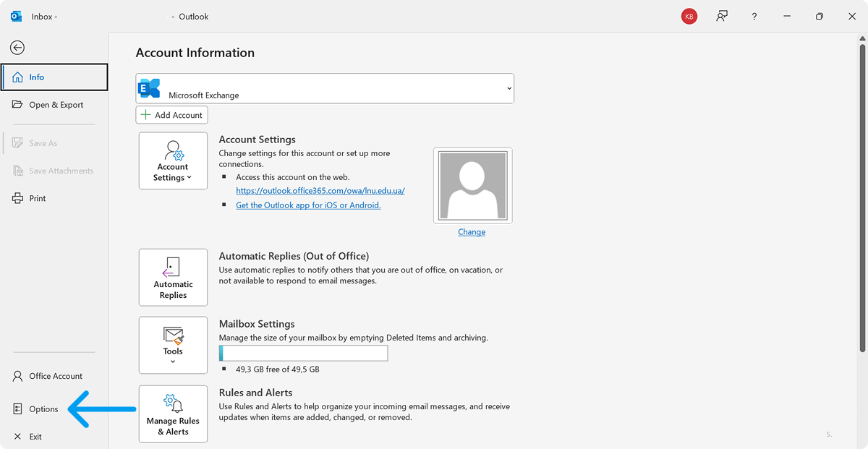Click the Add Account button
The width and height of the screenshot is (868, 449).
coord(172,115)
